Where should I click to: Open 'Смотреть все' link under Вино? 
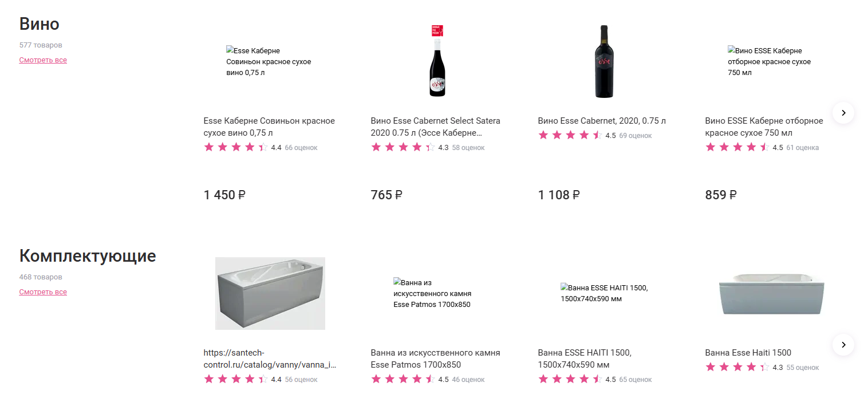[43, 60]
